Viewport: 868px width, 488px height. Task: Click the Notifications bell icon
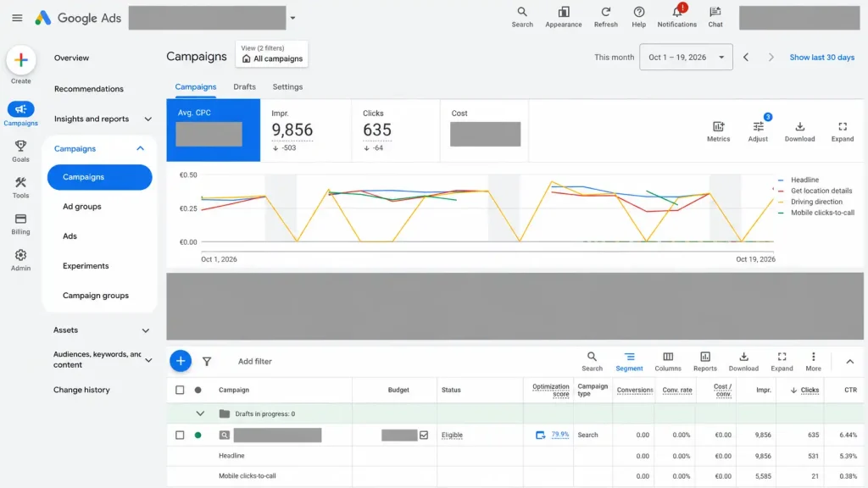pyautogui.click(x=676, y=12)
